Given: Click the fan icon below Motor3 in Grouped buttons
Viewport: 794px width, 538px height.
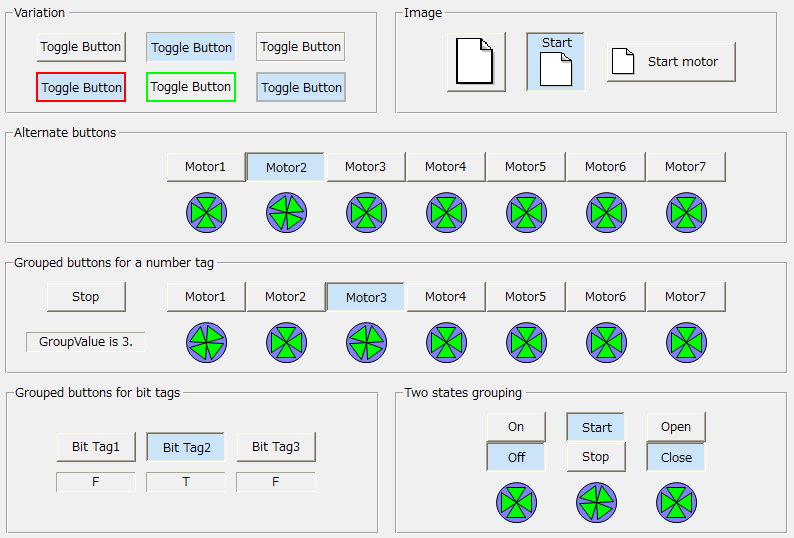Looking at the screenshot, I should point(366,343).
